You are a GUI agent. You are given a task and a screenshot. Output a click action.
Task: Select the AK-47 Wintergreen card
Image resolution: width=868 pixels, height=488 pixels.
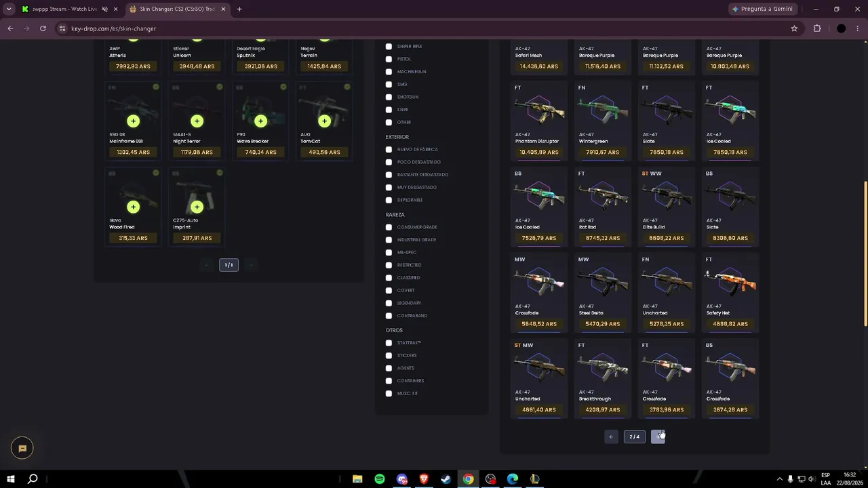click(602, 121)
